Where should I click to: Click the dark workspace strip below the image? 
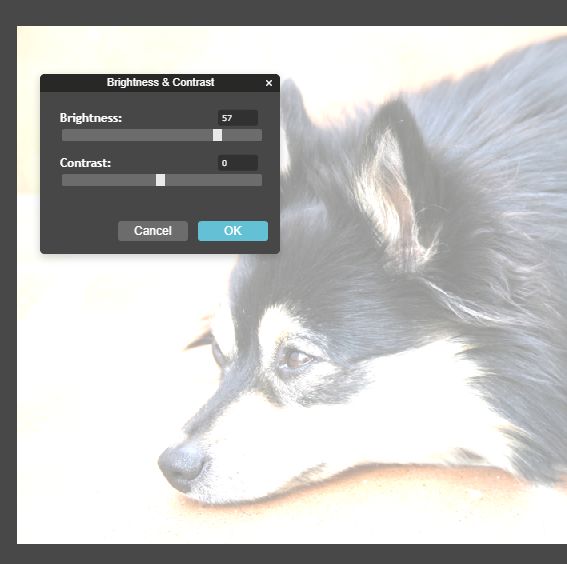[x=284, y=554]
